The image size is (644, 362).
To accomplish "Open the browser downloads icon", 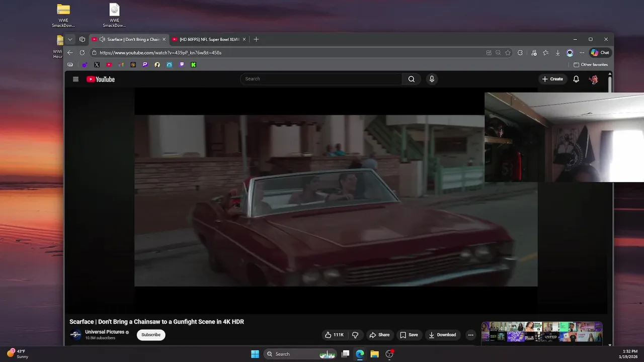I will (557, 52).
